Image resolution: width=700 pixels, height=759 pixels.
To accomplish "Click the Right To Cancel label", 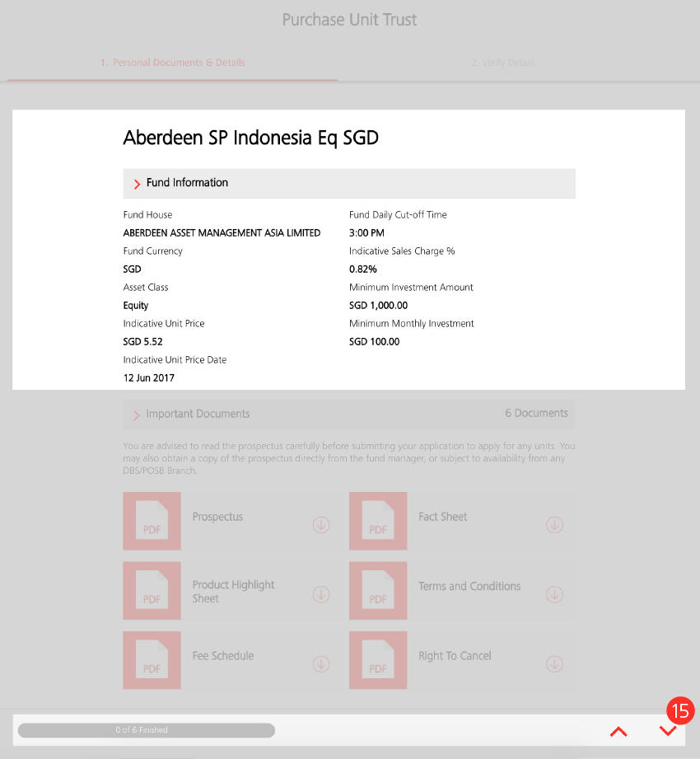I will tap(455, 656).
